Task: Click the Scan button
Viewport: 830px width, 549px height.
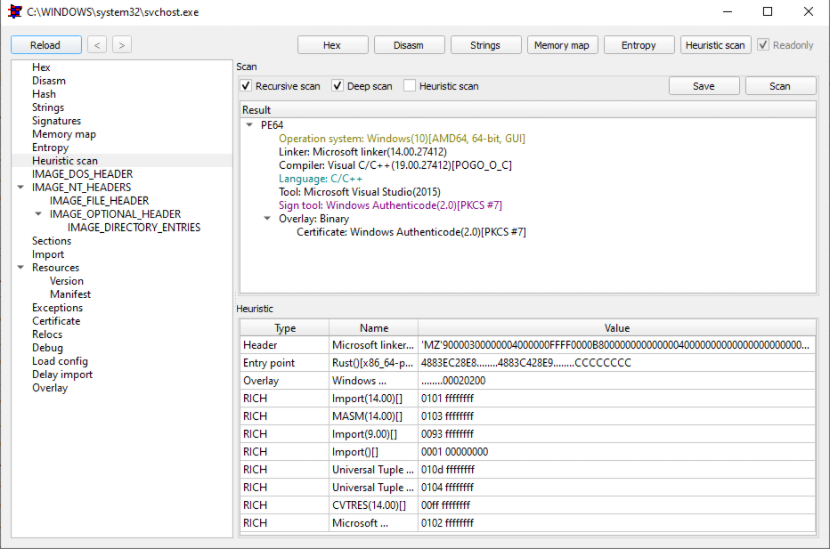Action: pos(780,86)
